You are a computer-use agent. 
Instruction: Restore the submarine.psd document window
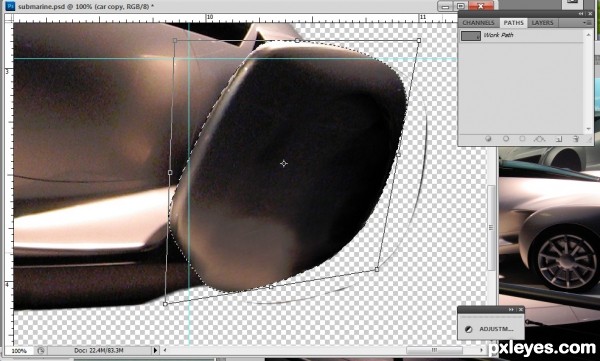pyautogui.click(x=461, y=6)
